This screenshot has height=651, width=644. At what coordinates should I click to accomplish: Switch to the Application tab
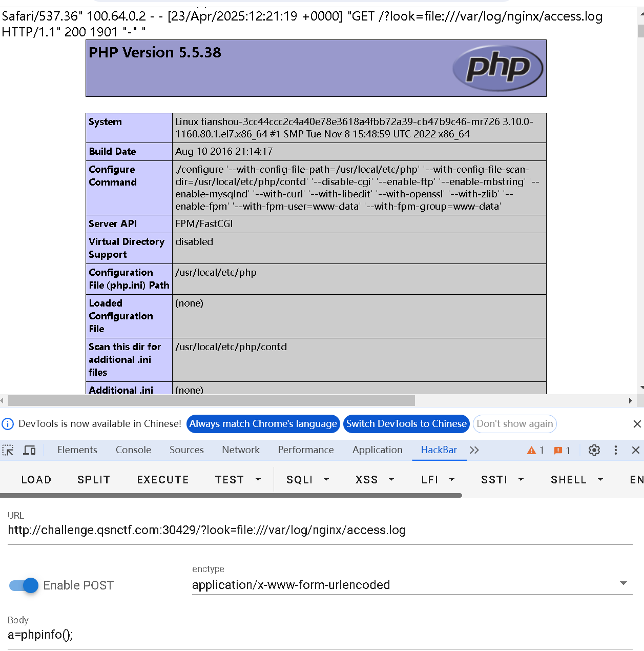[378, 450]
